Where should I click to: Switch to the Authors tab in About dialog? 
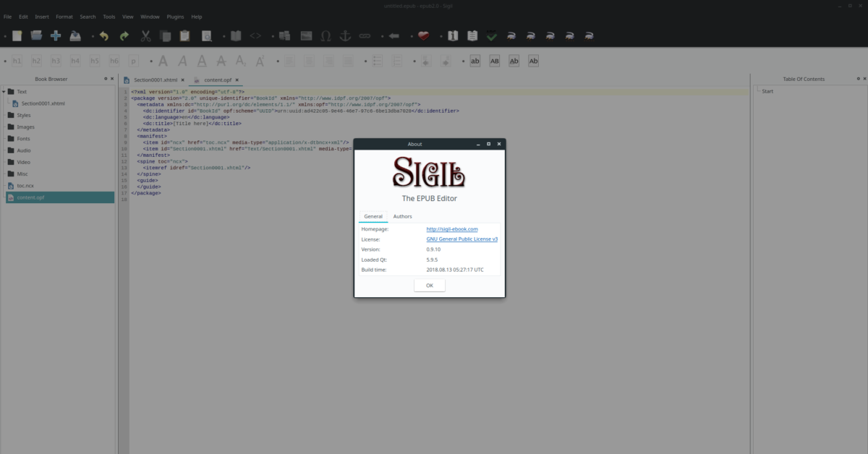402,216
